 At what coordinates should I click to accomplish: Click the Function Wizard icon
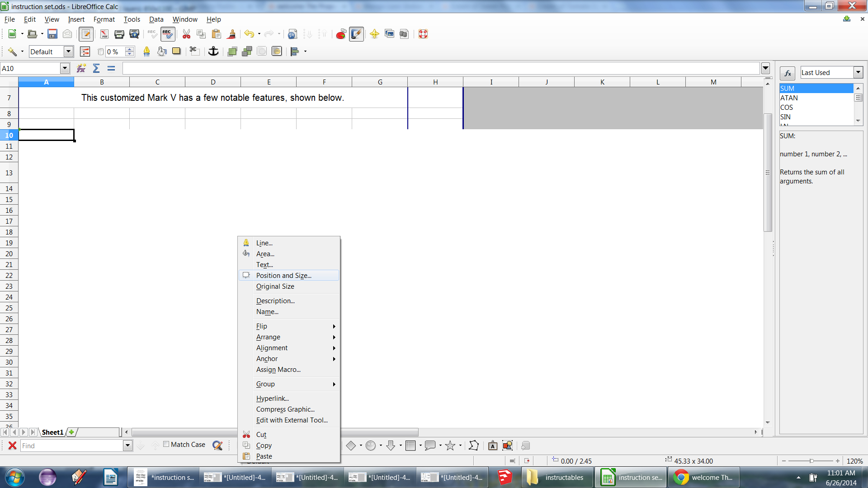[x=81, y=68]
